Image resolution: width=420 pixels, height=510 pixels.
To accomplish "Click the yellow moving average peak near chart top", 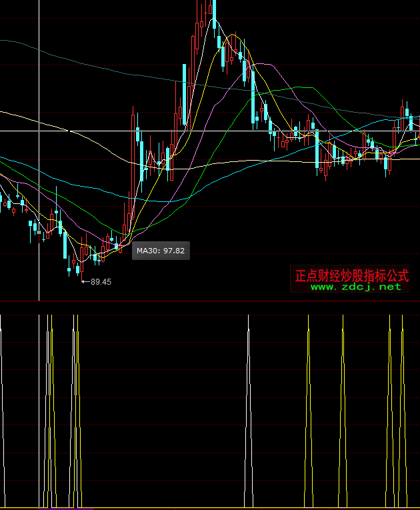I will coord(232,34).
